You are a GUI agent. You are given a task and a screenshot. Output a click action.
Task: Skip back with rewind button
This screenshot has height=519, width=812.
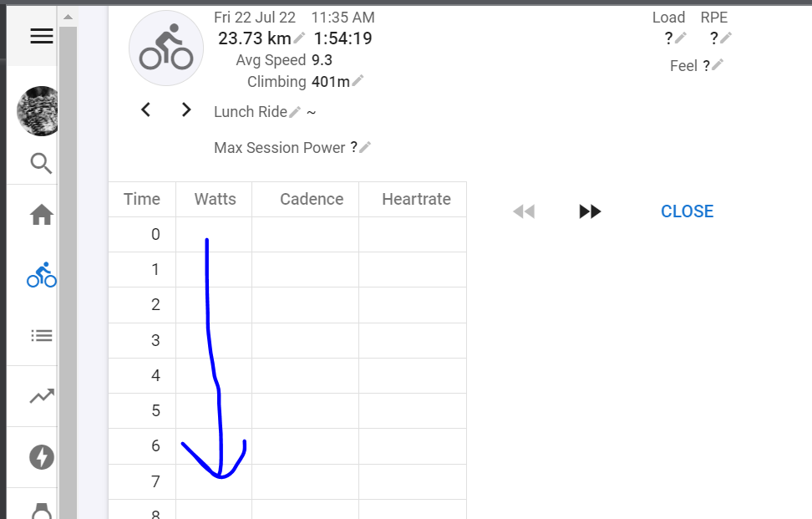click(524, 211)
